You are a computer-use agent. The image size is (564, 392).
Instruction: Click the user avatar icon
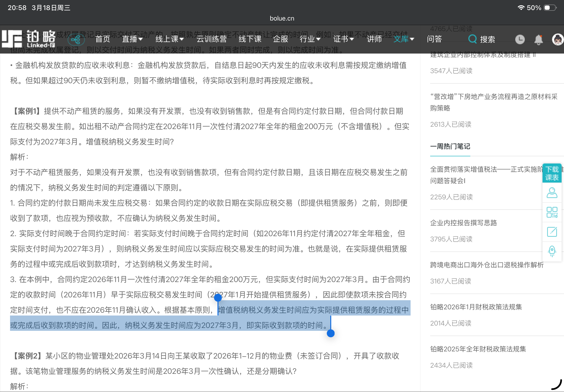pos(557,39)
